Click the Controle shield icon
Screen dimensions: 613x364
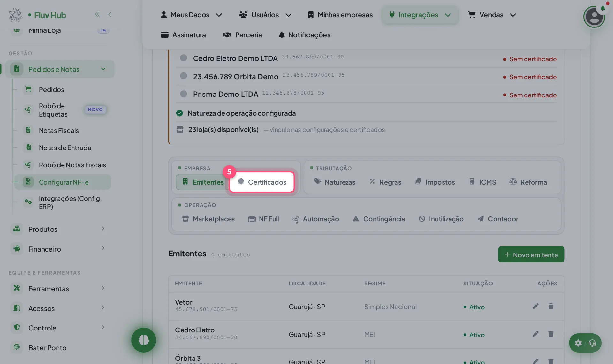(x=17, y=327)
